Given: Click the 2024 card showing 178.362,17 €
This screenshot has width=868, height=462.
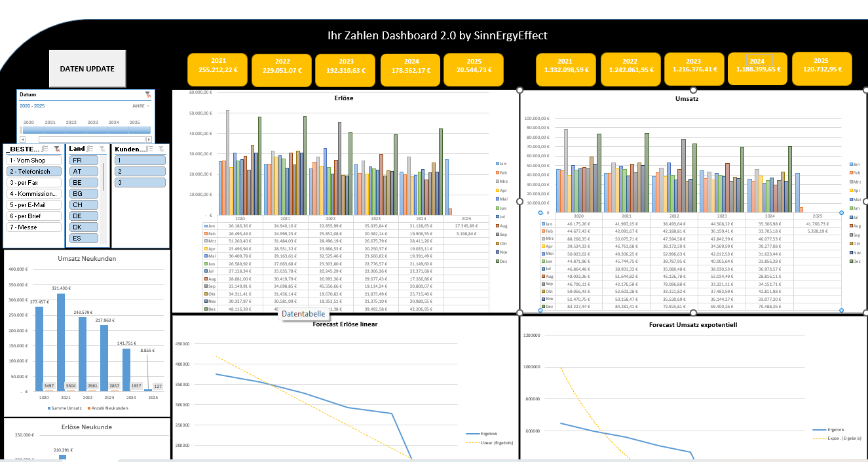Looking at the screenshot, I should tap(411, 70).
